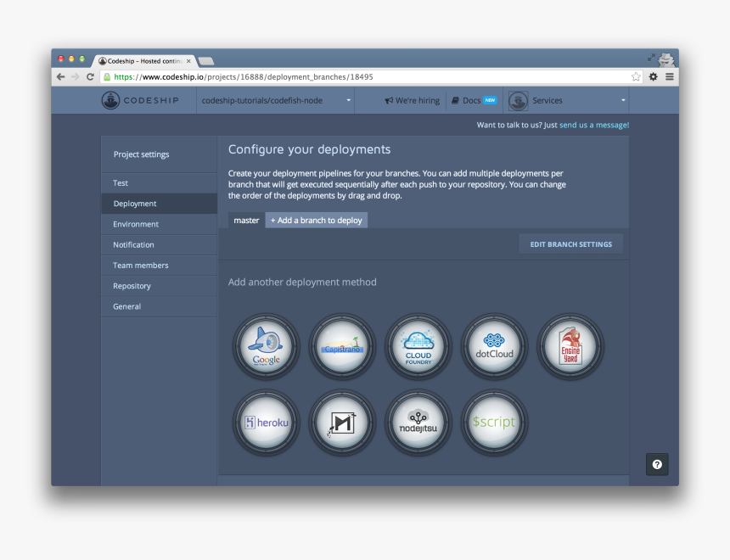Open Team members settings section
Image resolution: width=730 pixels, height=560 pixels.
coord(160,266)
